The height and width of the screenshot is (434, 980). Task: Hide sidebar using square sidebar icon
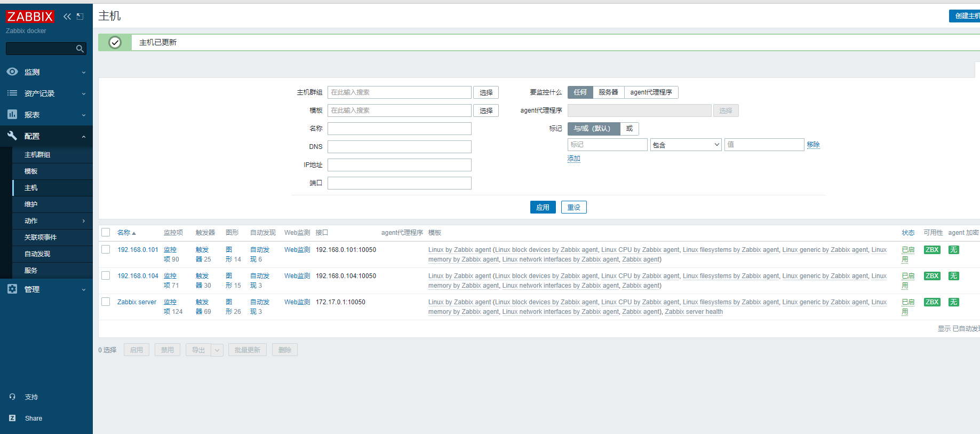click(x=80, y=17)
